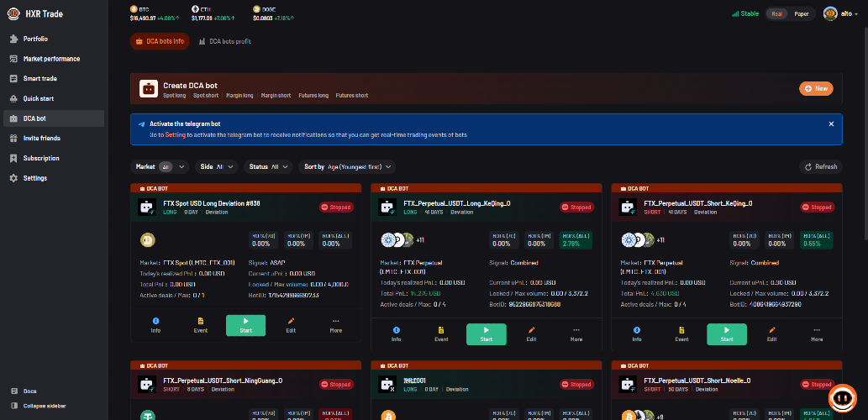Open the Docs link in the sidebar

pos(24,391)
